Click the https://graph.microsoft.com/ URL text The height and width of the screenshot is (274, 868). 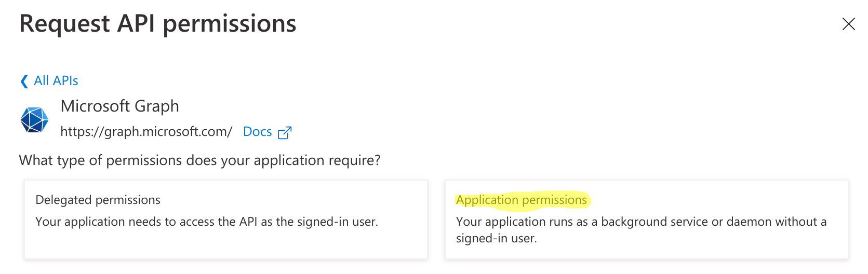146,132
